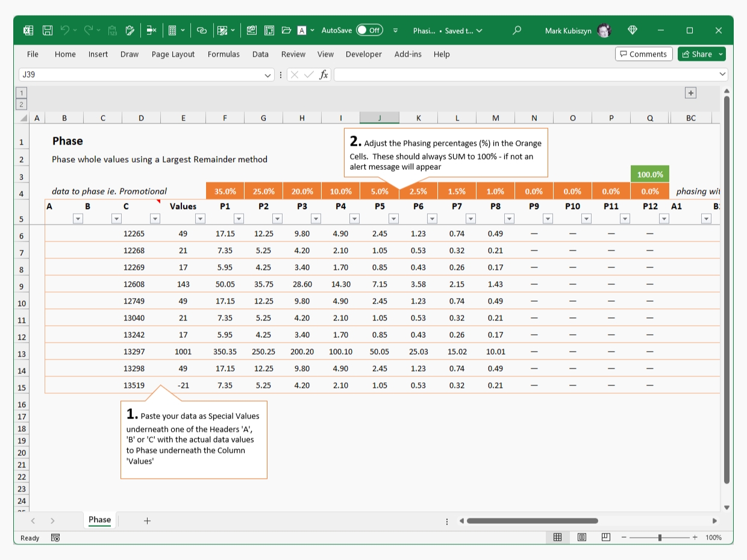Open the Formulas ribbon tab
The width and height of the screenshot is (747, 560).
pos(223,54)
